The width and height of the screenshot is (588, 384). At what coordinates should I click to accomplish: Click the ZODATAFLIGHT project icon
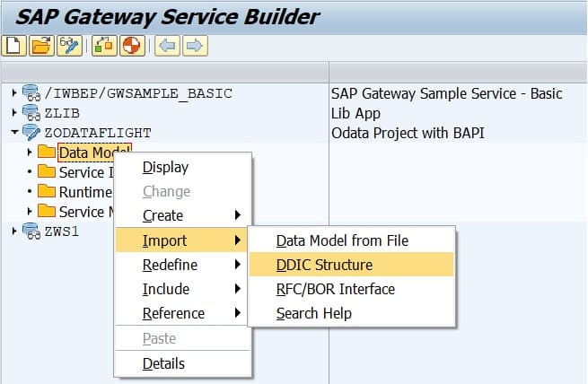tap(31, 133)
